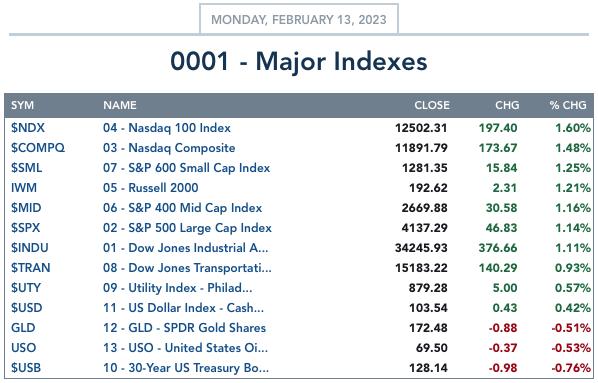
Task: Select 09 - Utility Index - Philad... link
Action: (178, 288)
